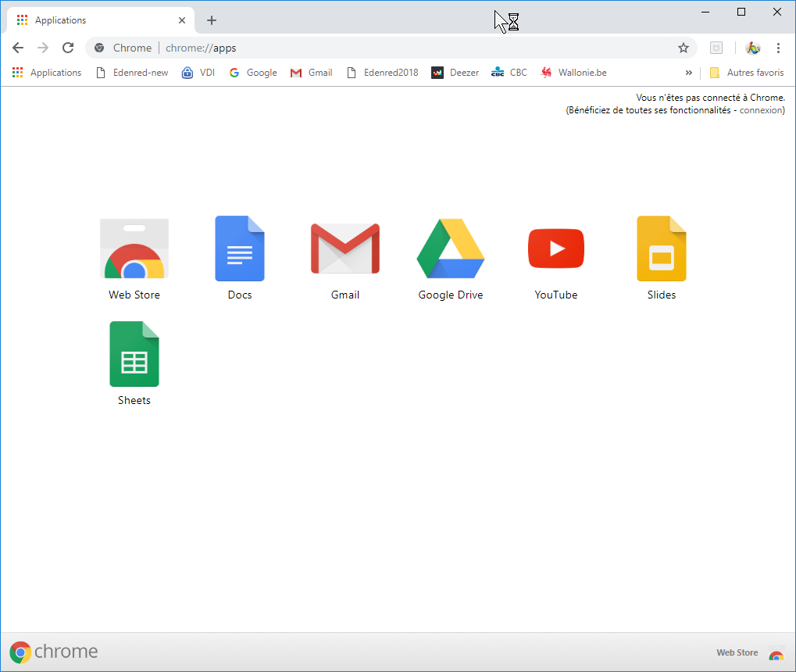Bookmark this page with the star
Image resolution: width=796 pixels, height=672 pixels.
pyautogui.click(x=684, y=48)
